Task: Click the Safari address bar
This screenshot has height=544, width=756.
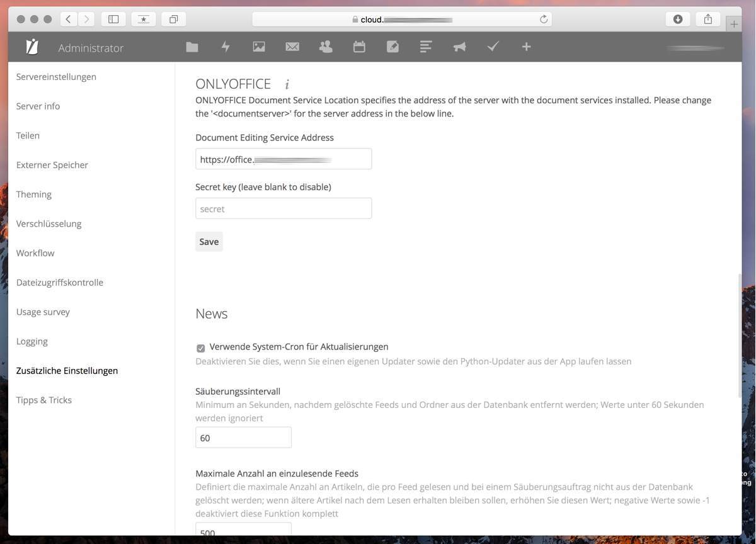Action: click(x=402, y=20)
